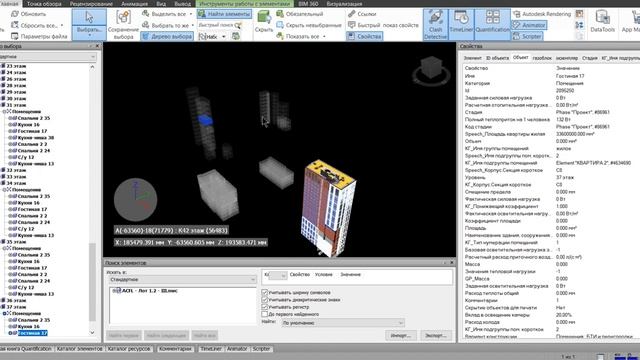Click Скрыть невыбранные hide unselected

coord(309,25)
